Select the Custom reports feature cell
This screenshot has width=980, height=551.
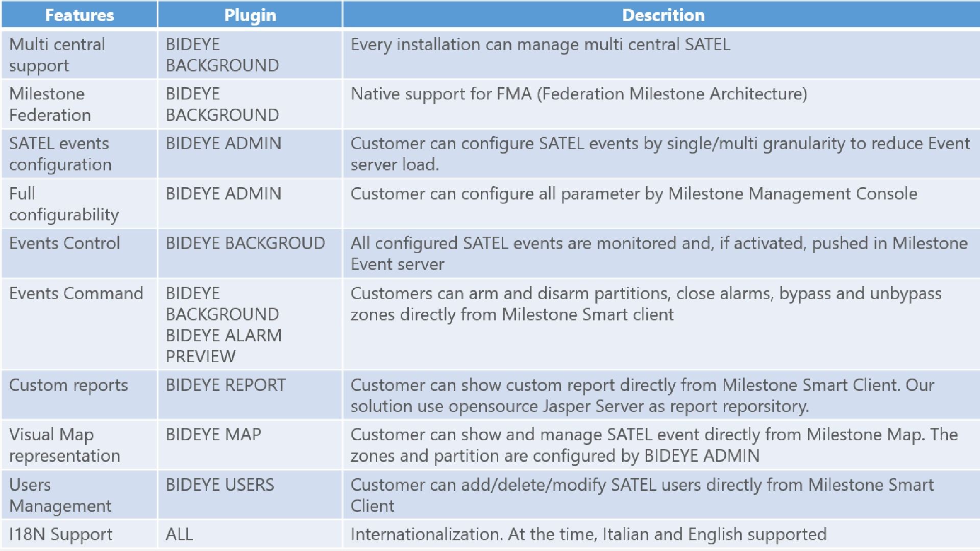[79, 395]
